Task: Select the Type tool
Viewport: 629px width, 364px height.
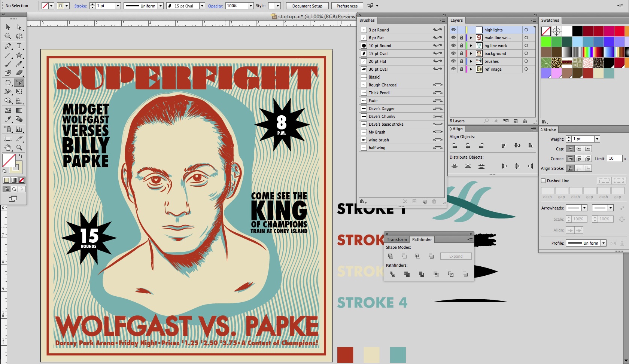Action: [x=19, y=46]
